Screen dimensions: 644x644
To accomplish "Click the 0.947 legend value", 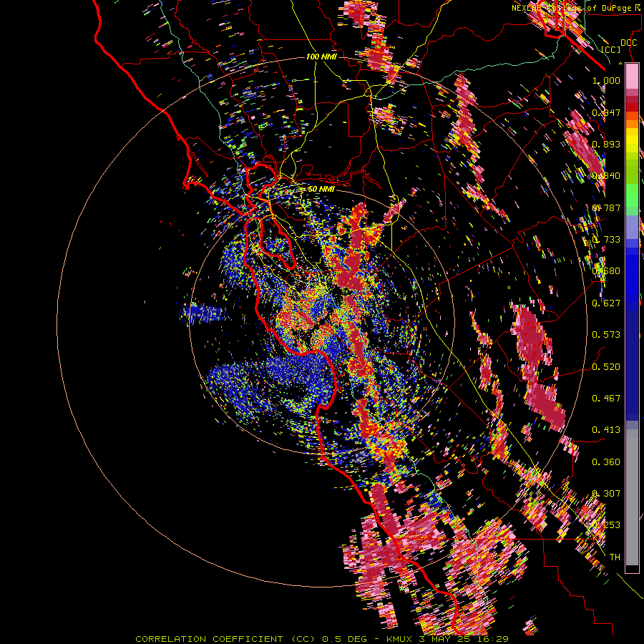I will 606,112.
